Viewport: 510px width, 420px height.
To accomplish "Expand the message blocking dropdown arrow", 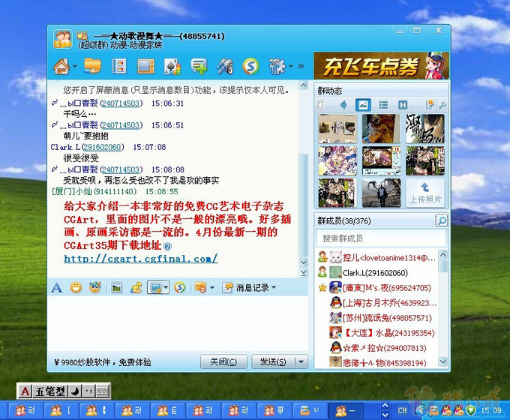I will click(212, 287).
